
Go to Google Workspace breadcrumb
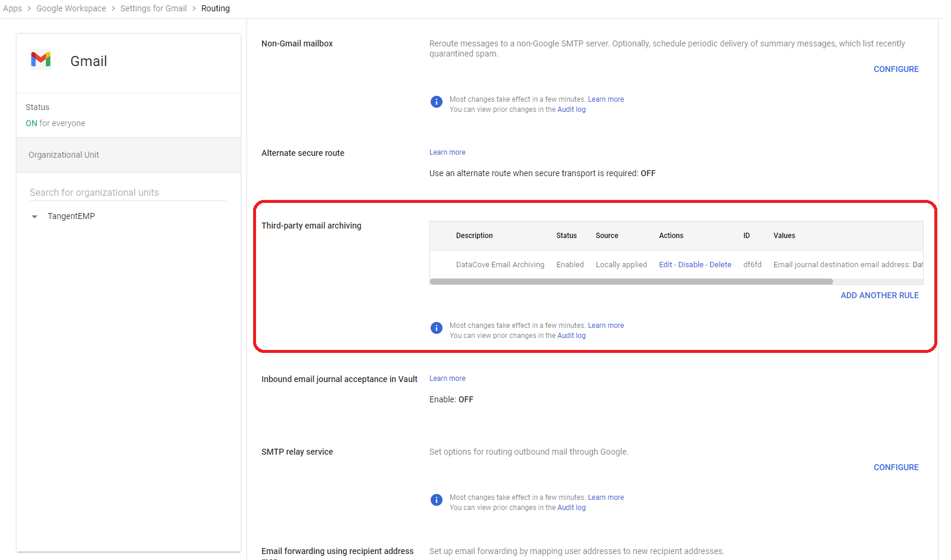click(71, 8)
